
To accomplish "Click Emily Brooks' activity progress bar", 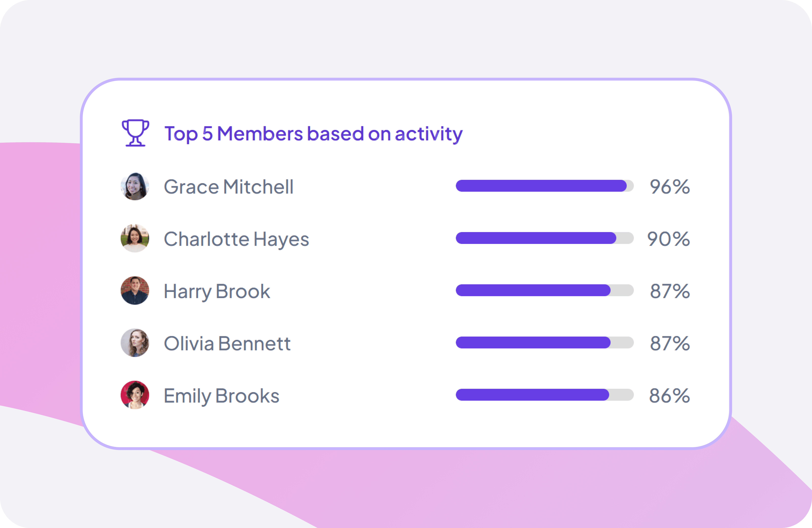I will 545,395.
